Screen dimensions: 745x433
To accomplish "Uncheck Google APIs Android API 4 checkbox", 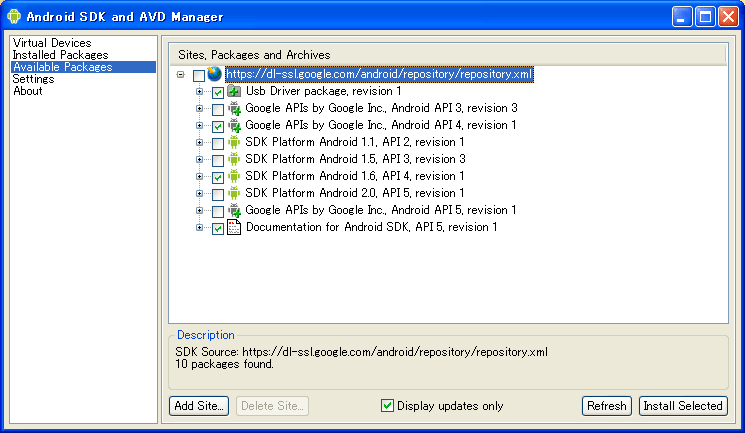I will [218, 126].
